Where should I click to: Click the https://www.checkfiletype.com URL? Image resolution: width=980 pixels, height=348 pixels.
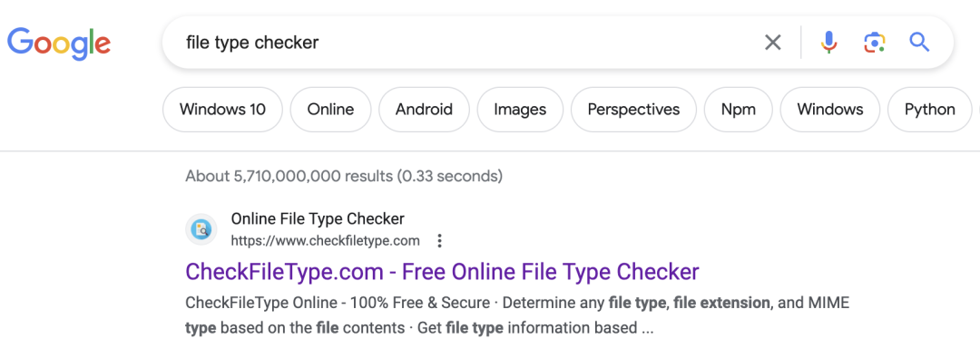coord(325,241)
